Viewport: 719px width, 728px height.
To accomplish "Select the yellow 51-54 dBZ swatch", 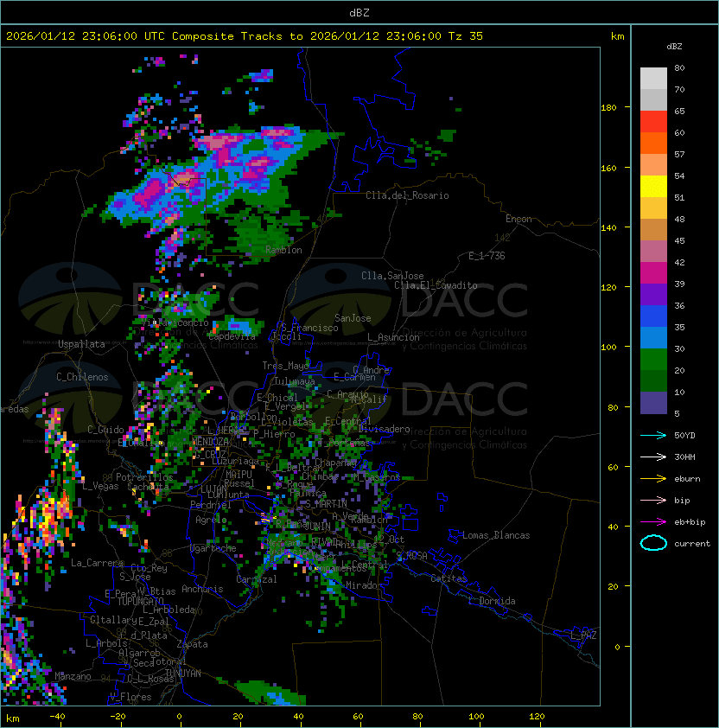I will [x=653, y=187].
